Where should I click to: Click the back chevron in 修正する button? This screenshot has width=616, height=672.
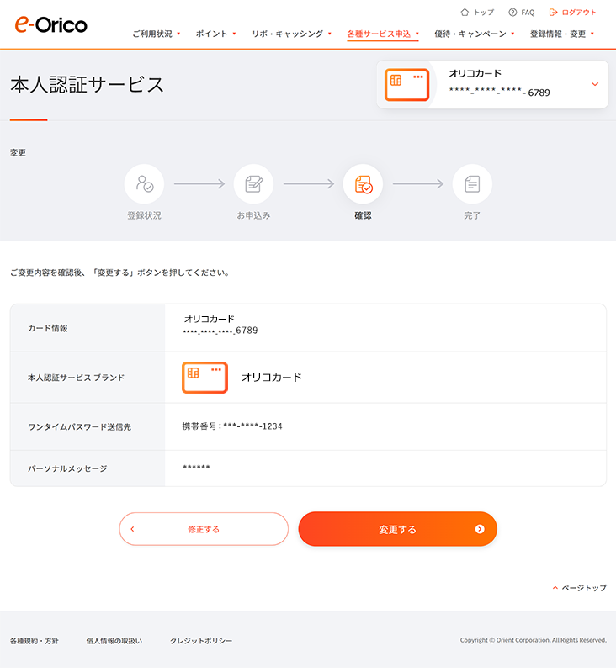click(x=132, y=529)
